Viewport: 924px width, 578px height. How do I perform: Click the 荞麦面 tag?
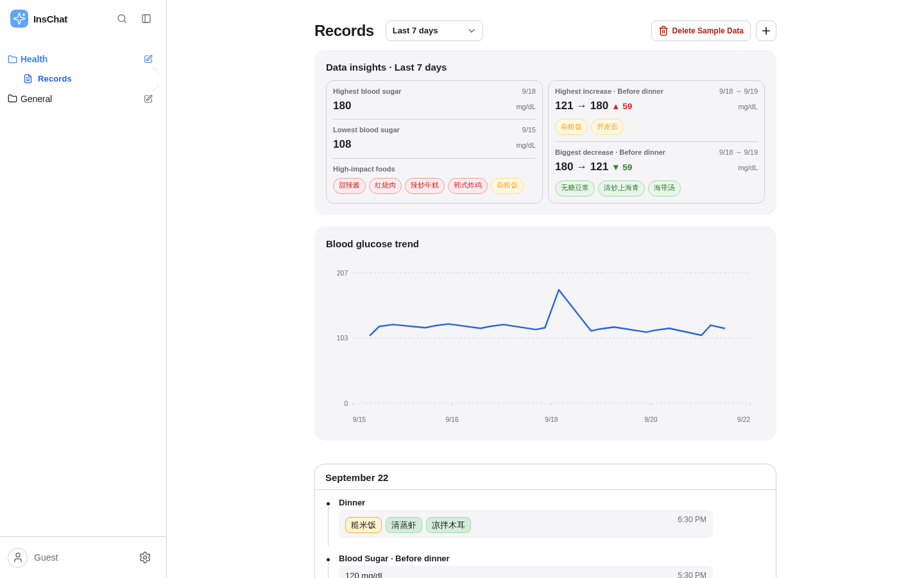(x=607, y=127)
